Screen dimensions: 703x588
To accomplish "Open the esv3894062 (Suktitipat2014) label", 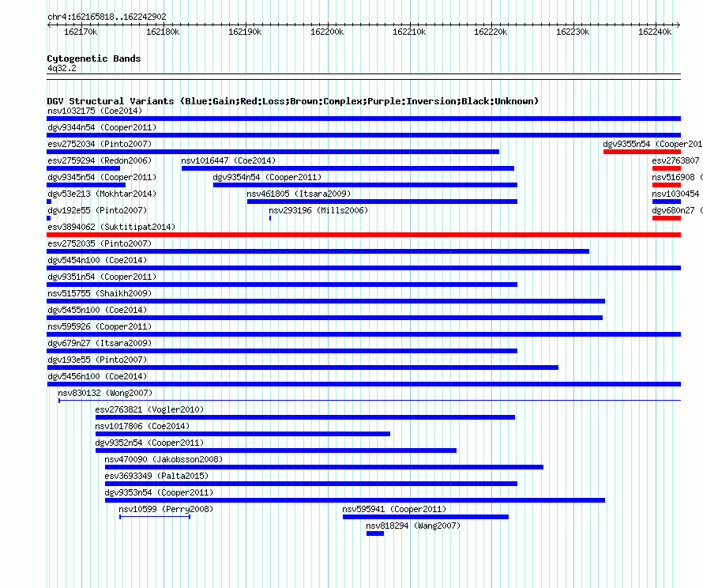I will click(111, 227).
